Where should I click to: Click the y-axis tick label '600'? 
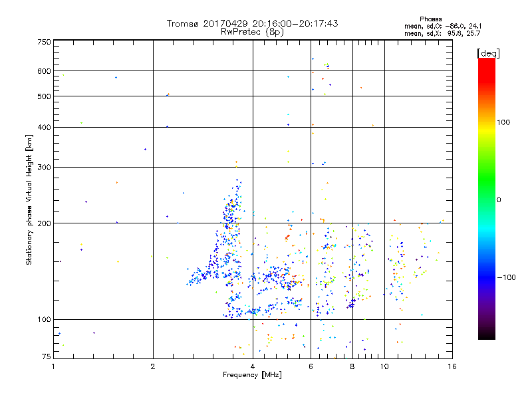point(44,71)
